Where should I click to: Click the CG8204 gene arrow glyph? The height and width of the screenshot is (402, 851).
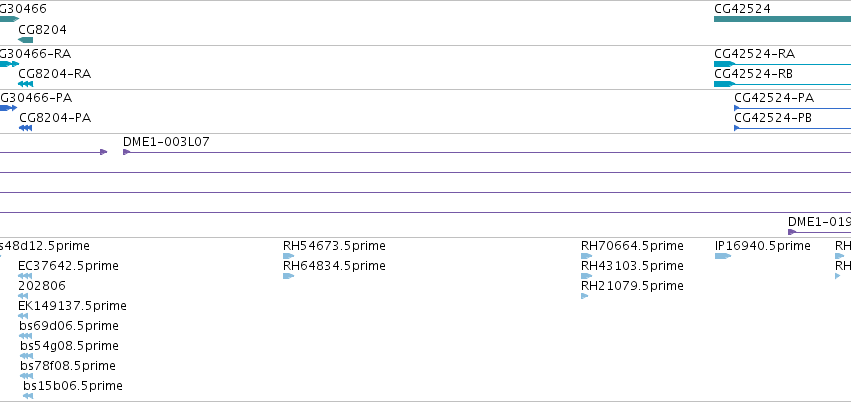point(26,40)
